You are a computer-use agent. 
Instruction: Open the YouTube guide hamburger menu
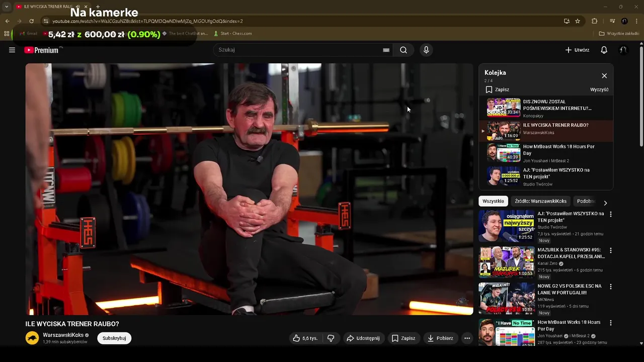(x=12, y=50)
